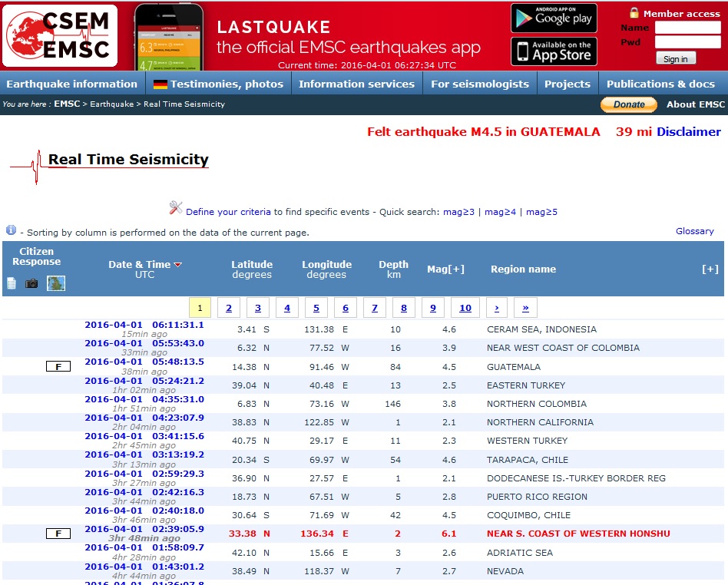Viewport: 728px width, 585px height.
Task: Open Felt earthquake M4.5 in GUATEMALA banner
Action: pyautogui.click(x=483, y=132)
